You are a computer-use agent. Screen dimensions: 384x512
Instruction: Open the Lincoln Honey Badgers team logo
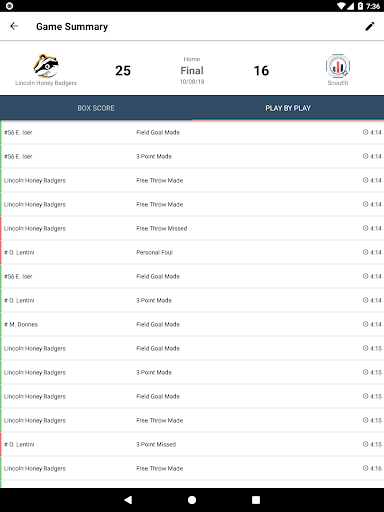46,66
